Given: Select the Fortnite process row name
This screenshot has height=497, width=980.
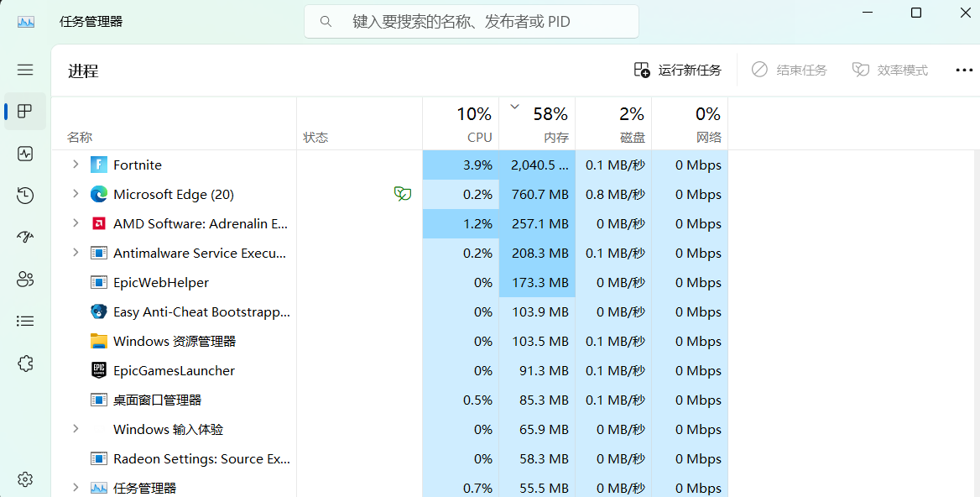Looking at the screenshot, I should click(x=138, y=165).
